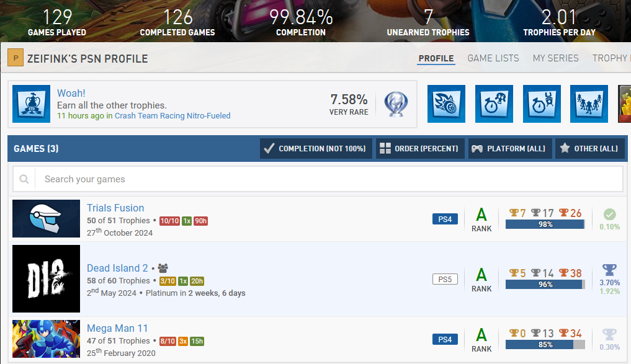Click the 10/10 difficulty tag on Trials Fusion
631x364 pixels.
pyautogui.click(x=169, y=221)
